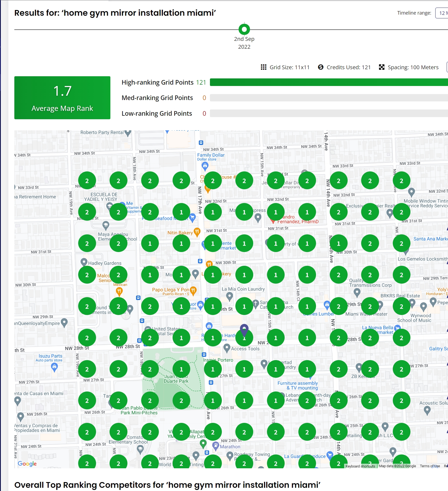The width and height of the screenshot is (448, 491).
Task: Open the La Nueva Bella supermarket icon
Action: pos(397,328)
